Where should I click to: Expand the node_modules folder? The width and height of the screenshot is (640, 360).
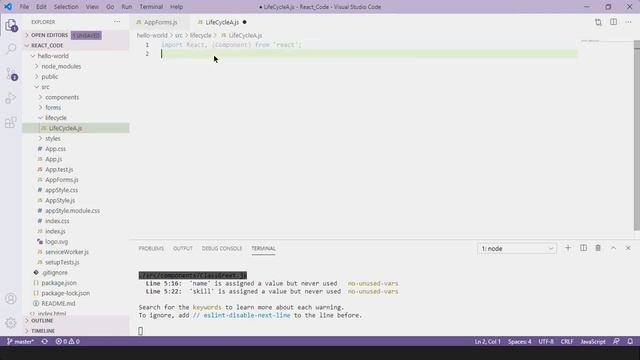pyautogui.click(x=76, y=66)
